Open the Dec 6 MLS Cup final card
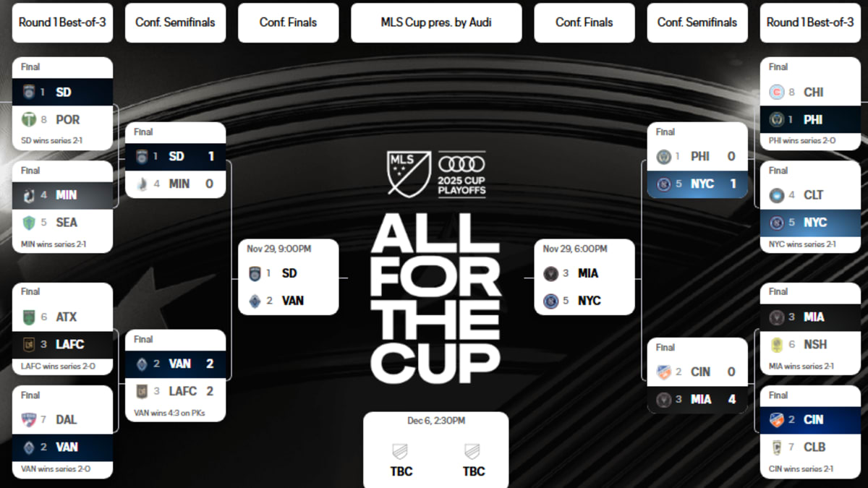868x488 pixels. point(435,449)
